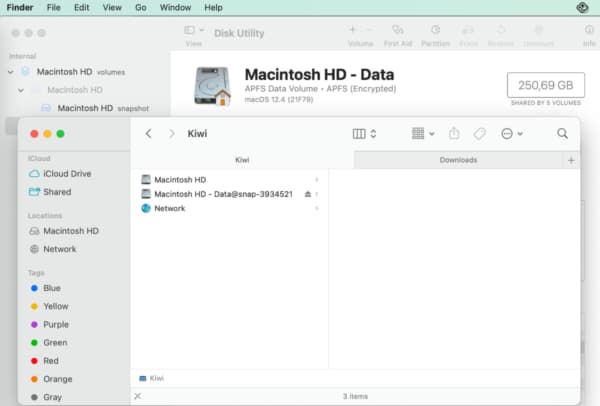
Task: Click Unmount in Disk Utility toolbar
Action: click(x=538, y=36)
